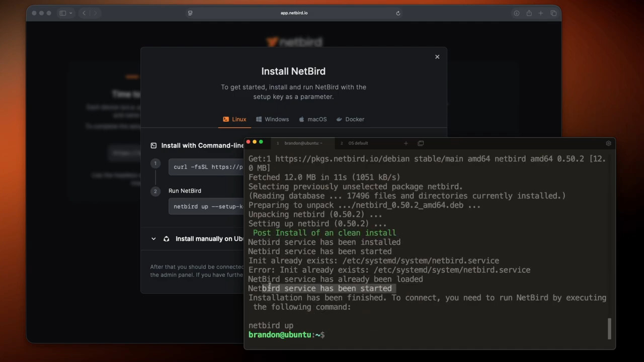Viewport: 644px width, 362px height.
Task: Select the Linux install tab
Action: [234, 119]
